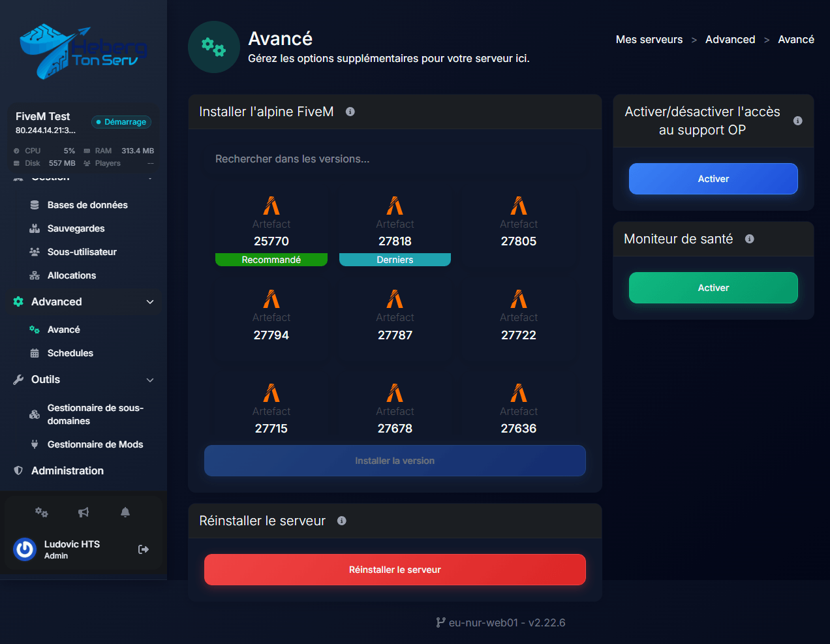830x644 pixels.
Task: Select Artefact 27636
Action: coord(519,410)
